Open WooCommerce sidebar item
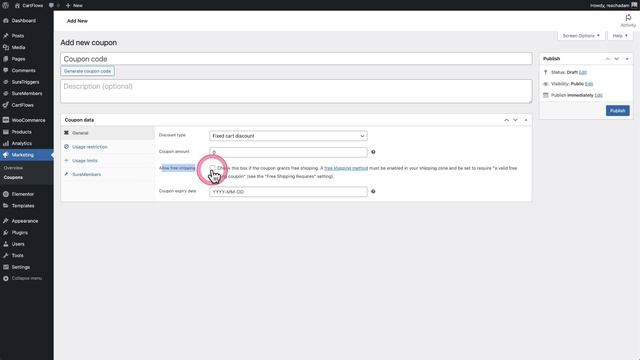The width and height of the screenshot is (640, 360). [x=28, y=120]
